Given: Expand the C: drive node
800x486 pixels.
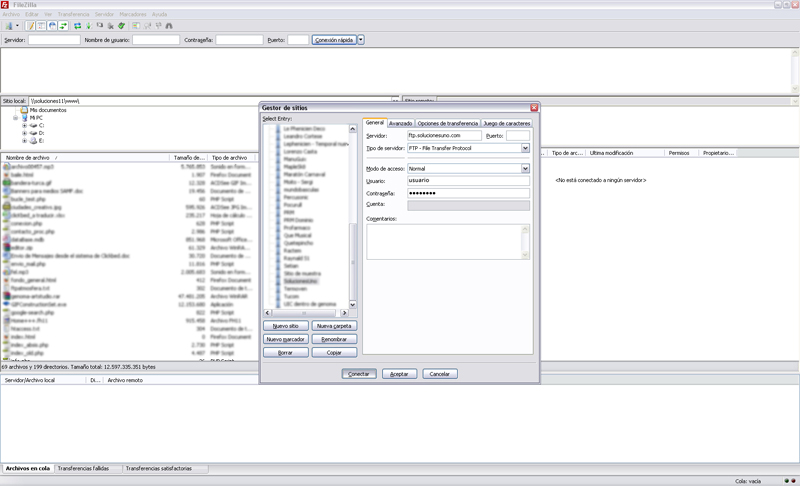Looking at the screenshot, I should [24, 125].
